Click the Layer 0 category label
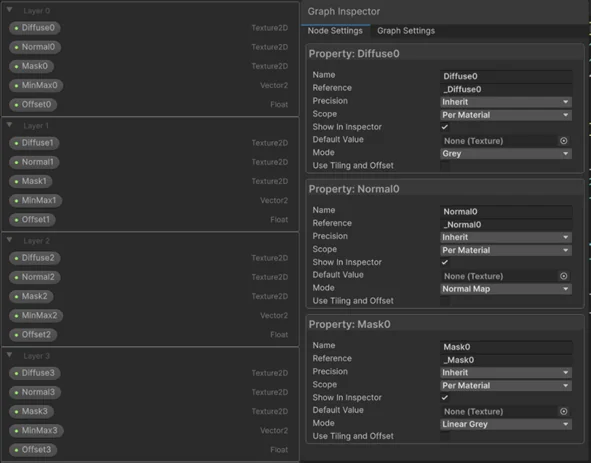This screenshot has height=463, width=591. 37,11
